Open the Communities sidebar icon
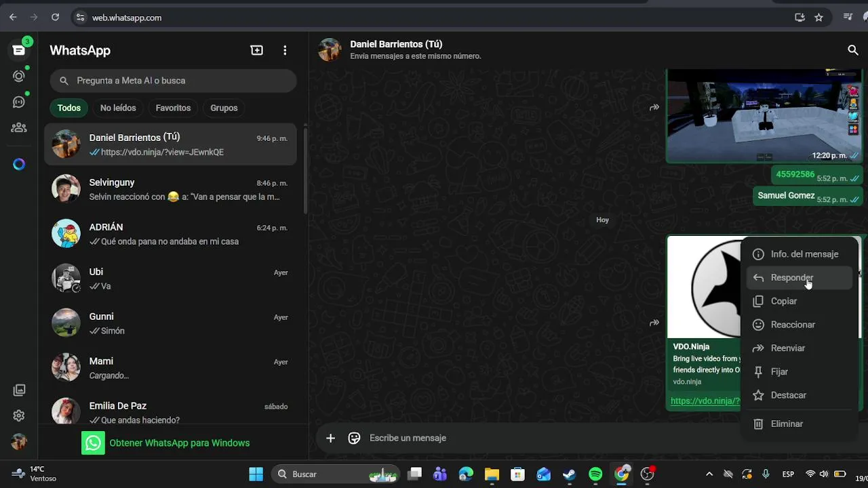The image size is (868, 488). tap(19, 127)
